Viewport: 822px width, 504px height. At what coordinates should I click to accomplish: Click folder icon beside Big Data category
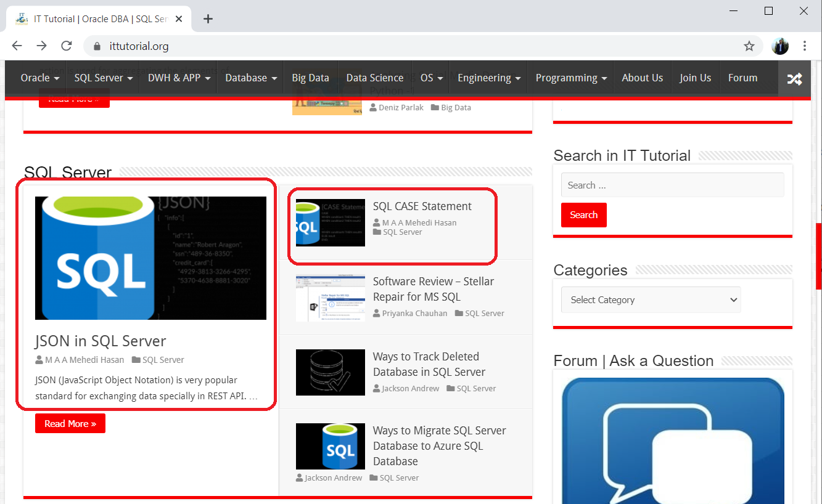click(x=435, y=107)
